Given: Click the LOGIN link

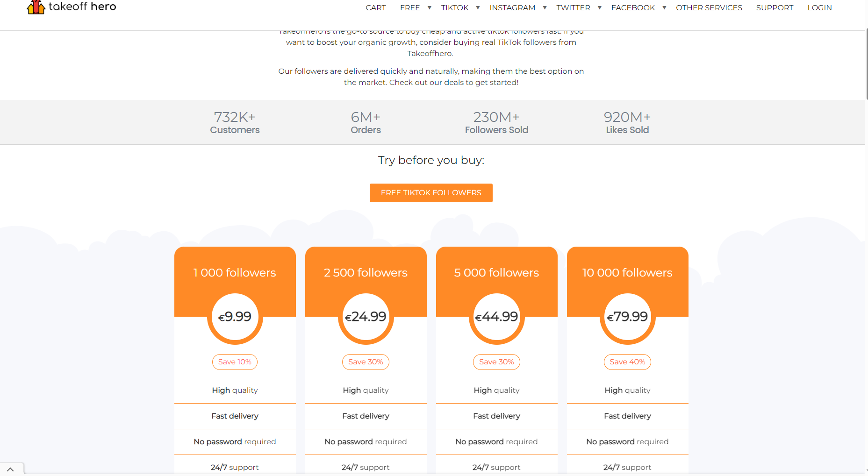Looking at the screenshot, I should pyautogui.click(x=819, y=8).
